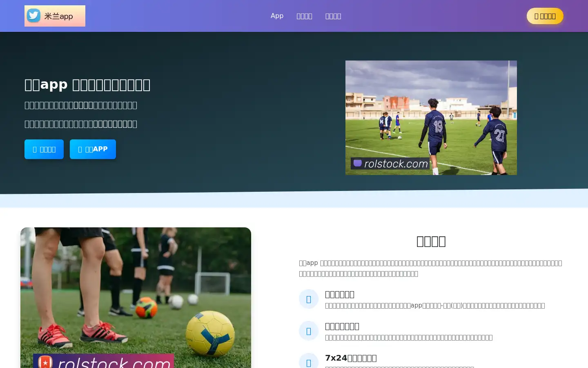Open the soccer players match photo
This screenshot has width=588, height=368.
(431, 118)
